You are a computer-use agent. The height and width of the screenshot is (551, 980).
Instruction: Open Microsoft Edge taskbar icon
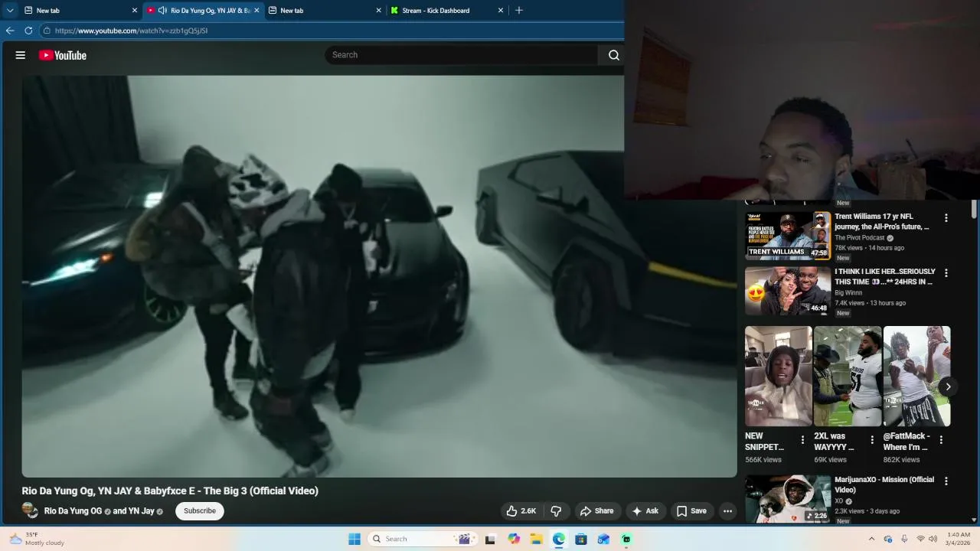559,539
